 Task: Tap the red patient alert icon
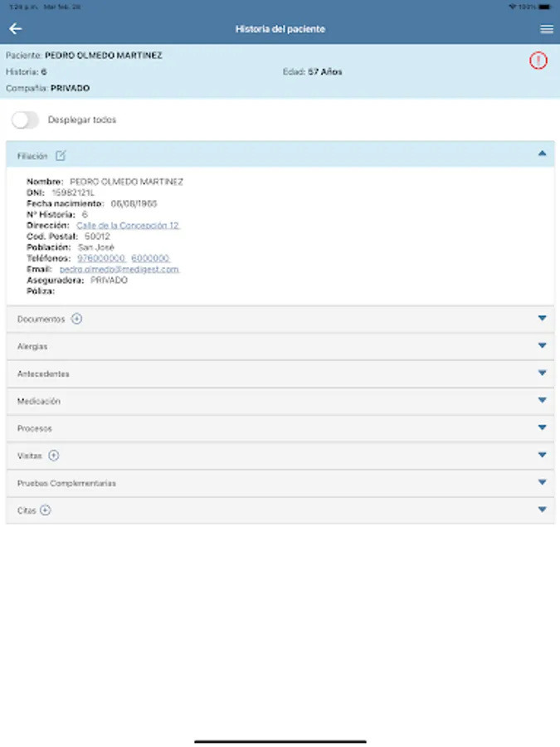coord(538,61)
